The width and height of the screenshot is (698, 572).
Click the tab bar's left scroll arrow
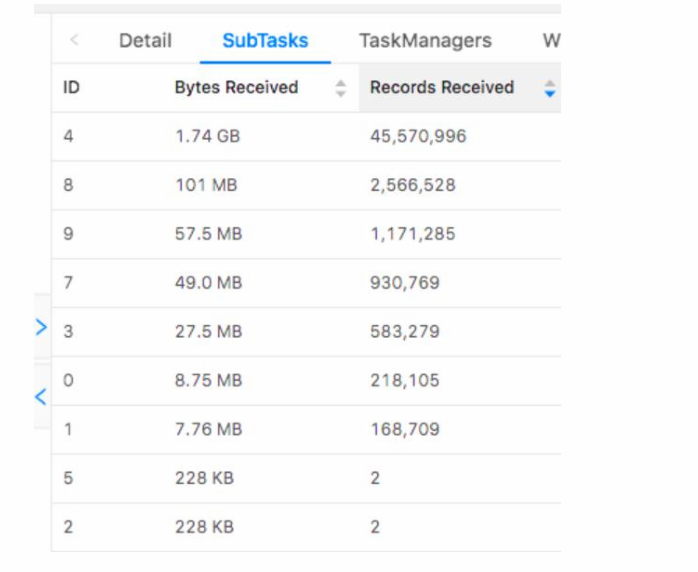pyautogui.click(x=75, y=41)
